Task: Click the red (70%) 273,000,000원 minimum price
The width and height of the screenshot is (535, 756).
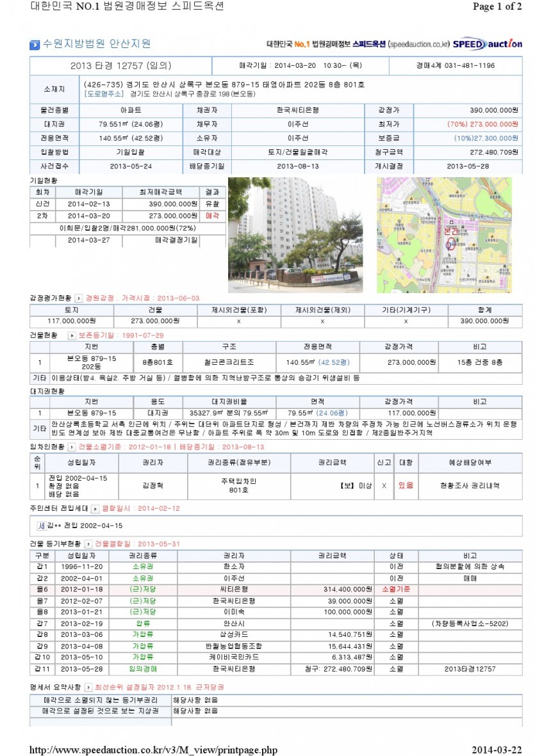Action: click(483, 124)
